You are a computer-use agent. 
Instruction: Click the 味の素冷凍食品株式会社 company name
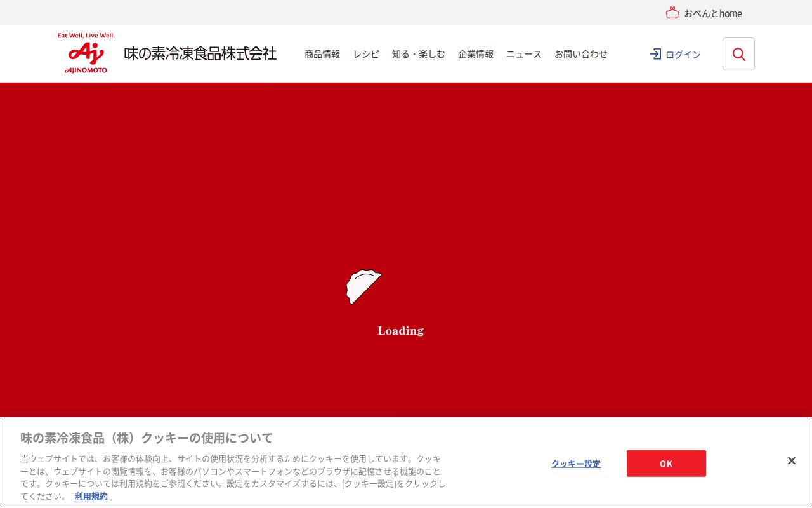(200, 53)
